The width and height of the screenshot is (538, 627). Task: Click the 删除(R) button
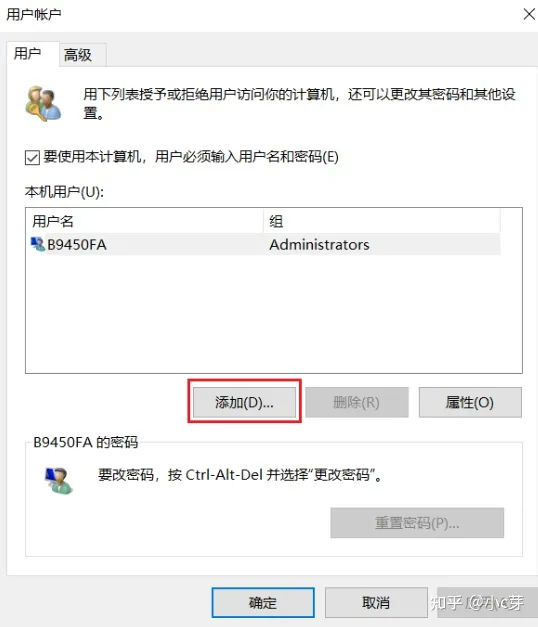click(357, 402)
